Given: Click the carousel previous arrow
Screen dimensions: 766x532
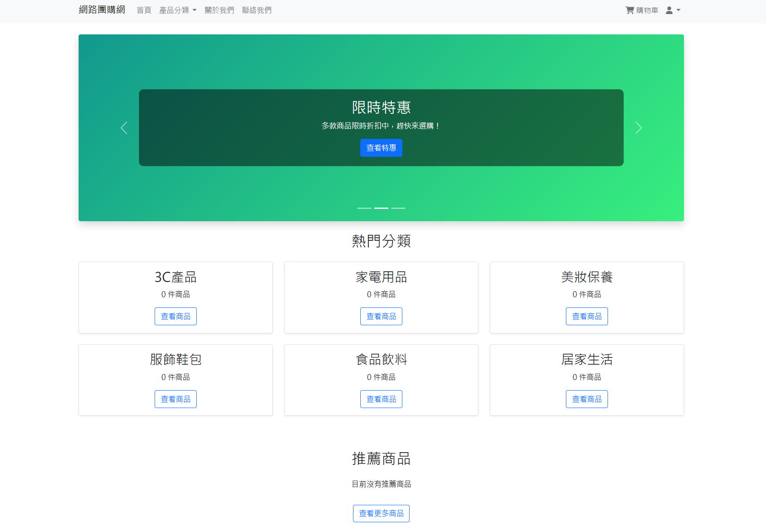Looking at the screenshot, I should coord(124,127).
